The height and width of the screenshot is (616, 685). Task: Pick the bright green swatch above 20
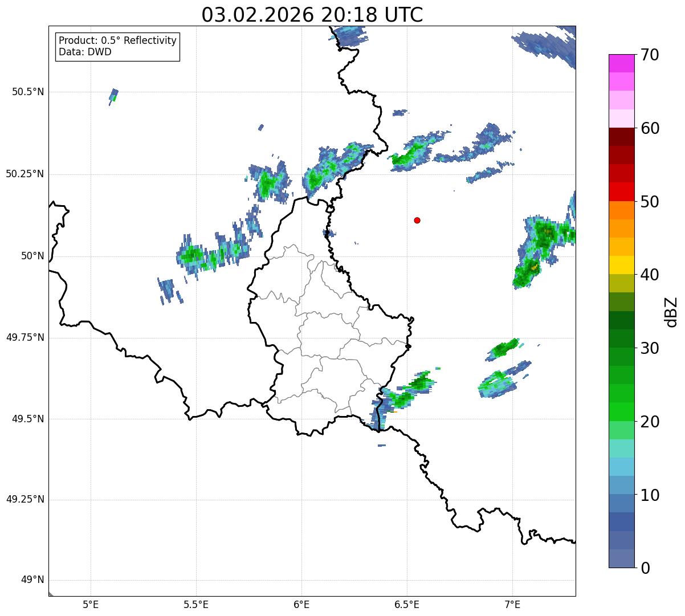coord(622,411)
